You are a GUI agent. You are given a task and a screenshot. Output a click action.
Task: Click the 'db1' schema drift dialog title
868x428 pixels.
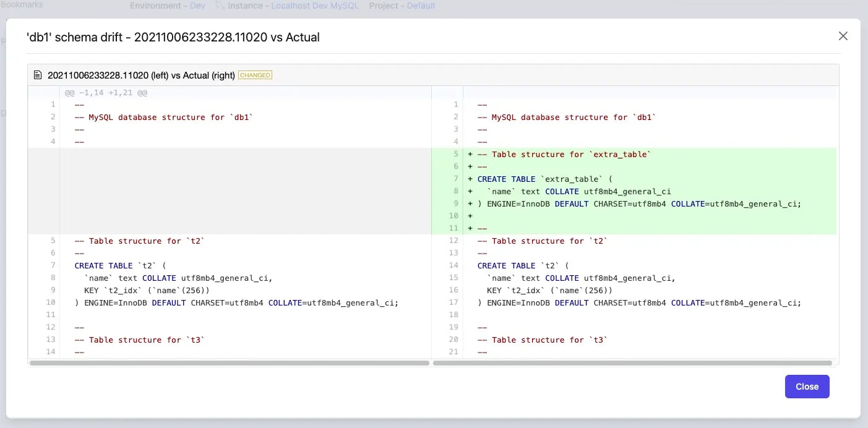pyautogui.click(x=173, y=37)
